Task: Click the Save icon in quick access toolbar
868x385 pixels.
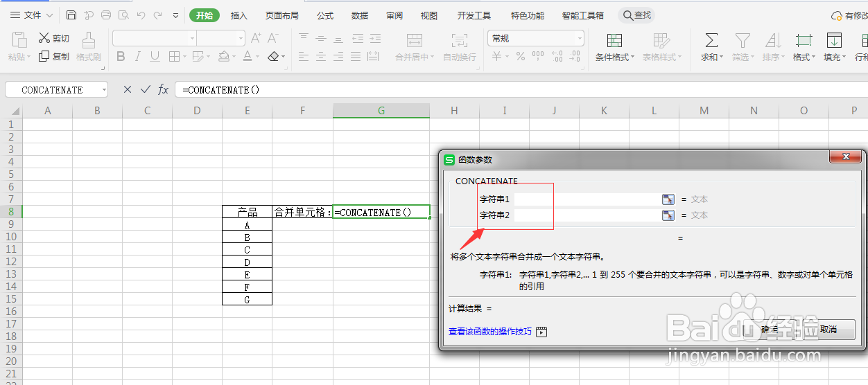Action: (71, 15)
